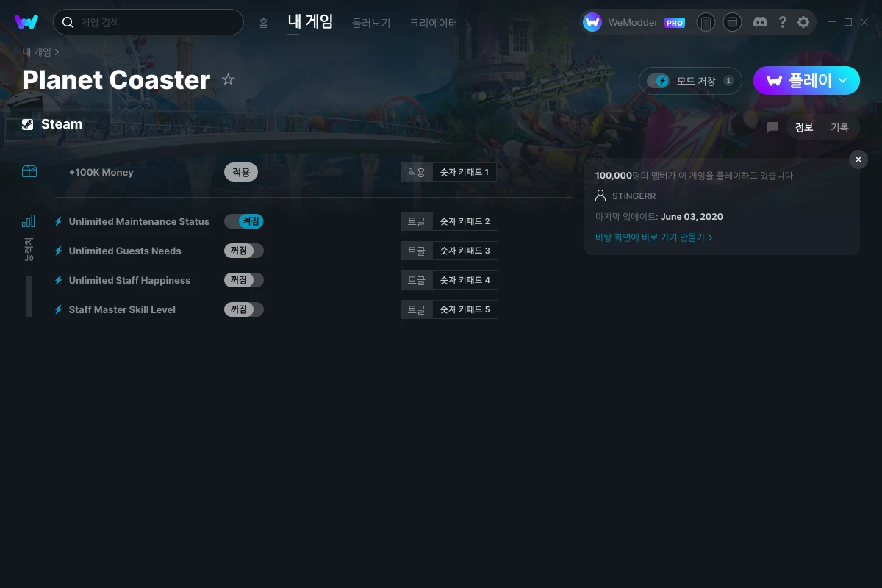
Task: Open the chest category icon in sidebar
Action: [x=29, y=171]
